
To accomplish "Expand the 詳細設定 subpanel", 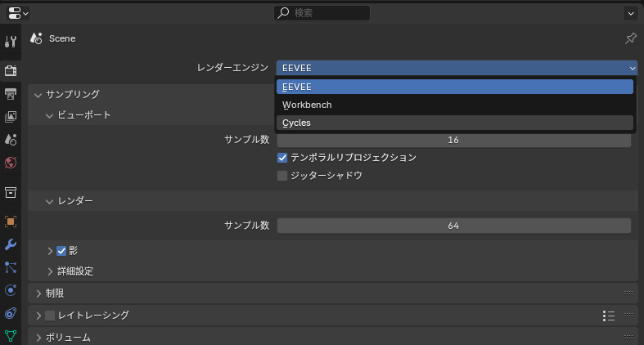I will pyautogui.click(x=50, y=271).
